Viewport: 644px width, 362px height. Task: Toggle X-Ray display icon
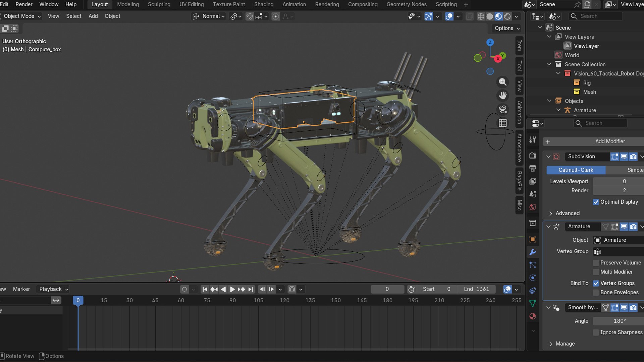pyautogui.click(x=470, y=16)
